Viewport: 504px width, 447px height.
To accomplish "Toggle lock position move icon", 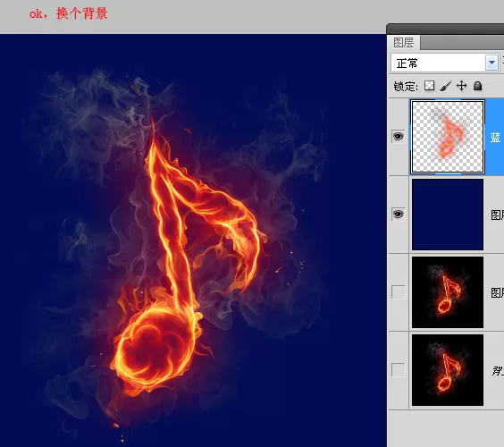I will [x=462, y=86].
